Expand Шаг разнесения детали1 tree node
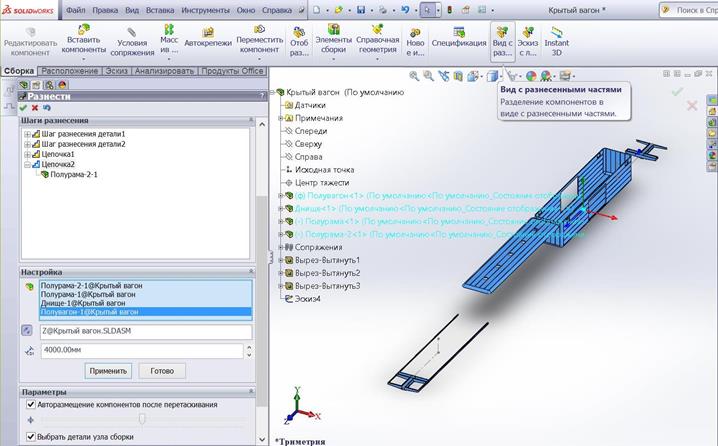 pos(27,134)
